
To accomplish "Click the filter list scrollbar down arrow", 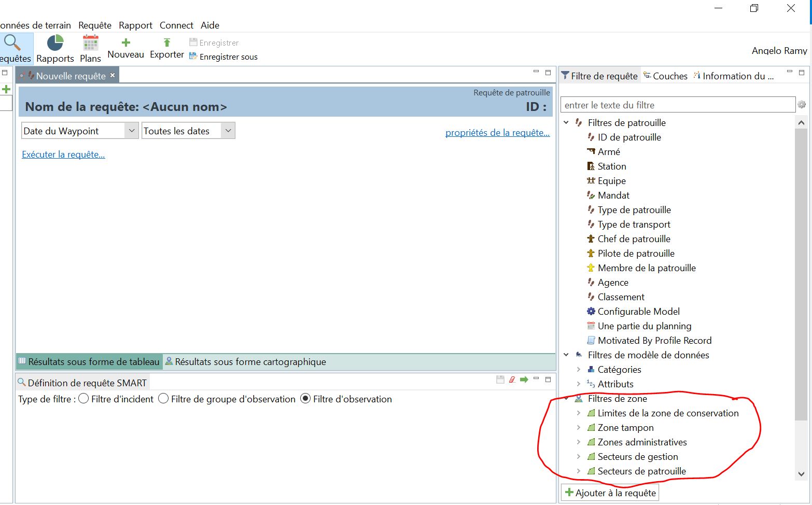I will point(801,474).
